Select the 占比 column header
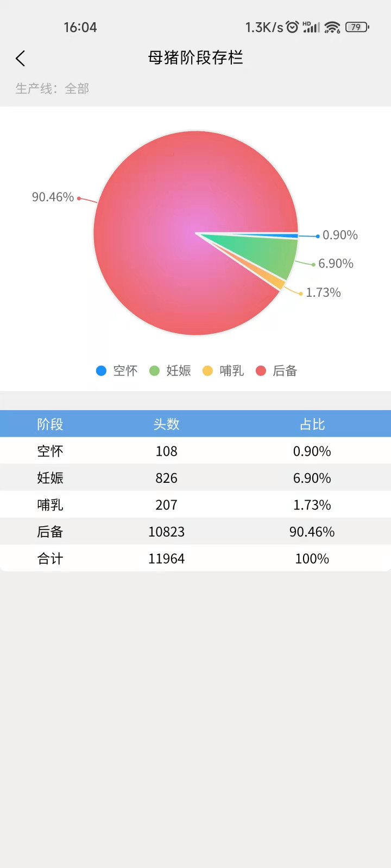The width and height of the screenshot is (391, 868). [312, 424]
